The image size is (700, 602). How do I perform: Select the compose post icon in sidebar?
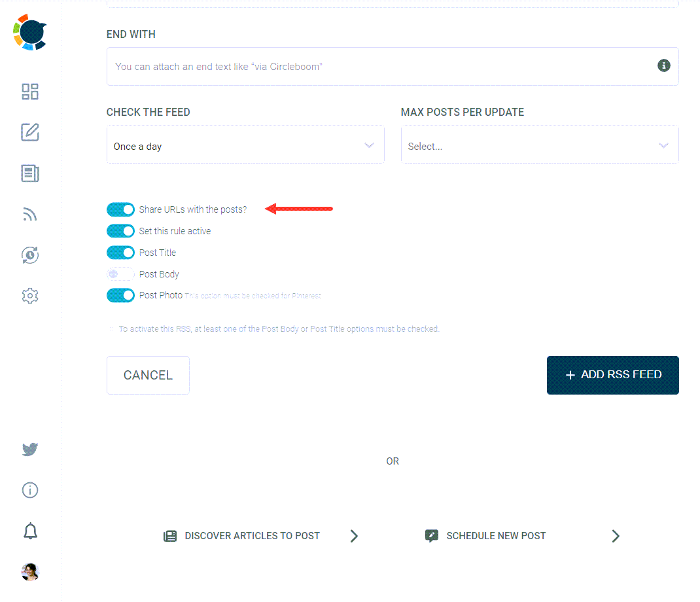tap(29, 132)
